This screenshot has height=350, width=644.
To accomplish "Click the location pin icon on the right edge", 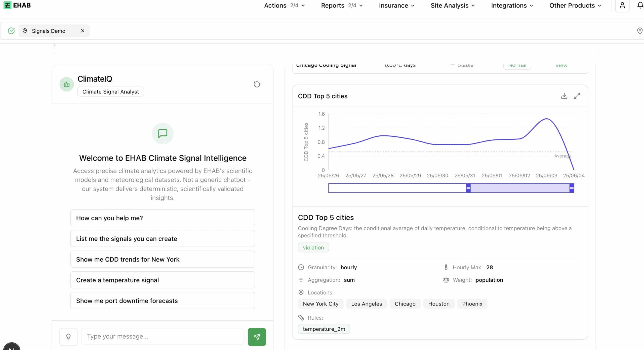I will 640,31.
